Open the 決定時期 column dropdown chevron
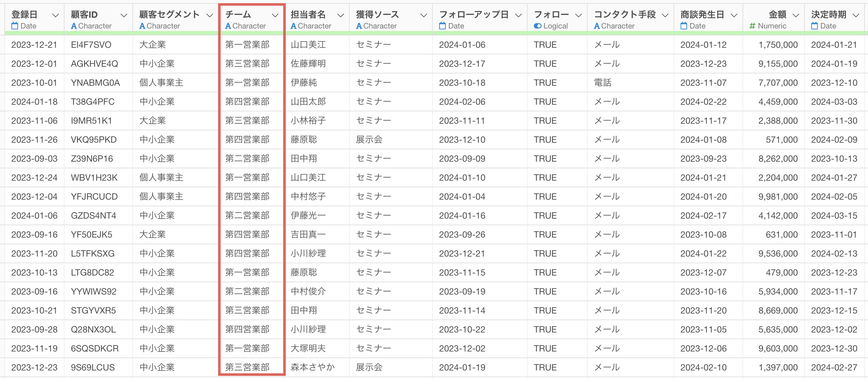The height and width of the screenshot is (379, 868). pyautogui.click(x=856, y=15)
